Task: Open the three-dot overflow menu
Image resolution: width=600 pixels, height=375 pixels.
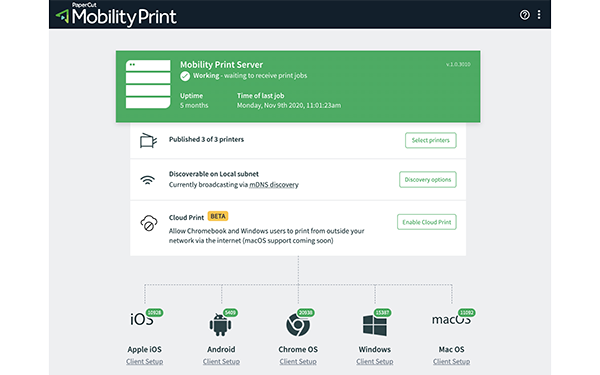Action: (539, 15)
